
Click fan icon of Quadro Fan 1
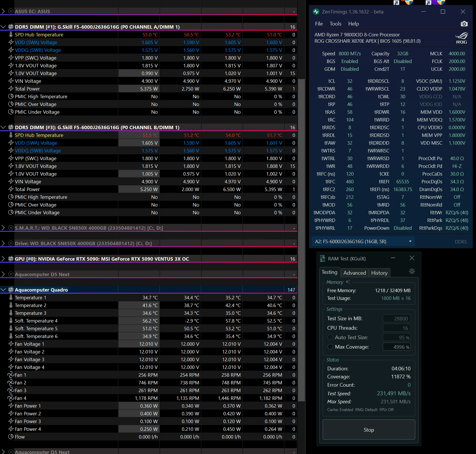click(11, 375)
